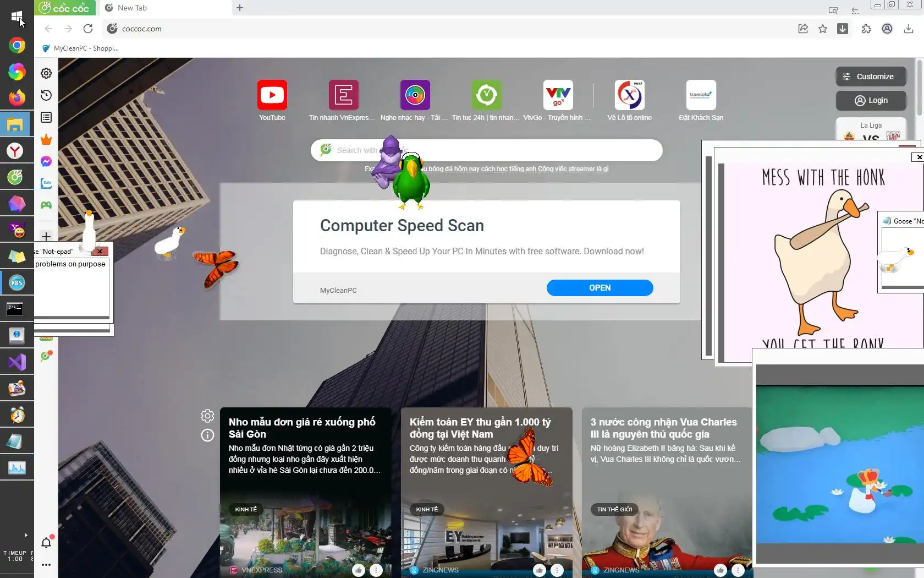Screen dimensions: 924x578
Task: Open the Vé Lô tô online tile
Action: (629, 101)
